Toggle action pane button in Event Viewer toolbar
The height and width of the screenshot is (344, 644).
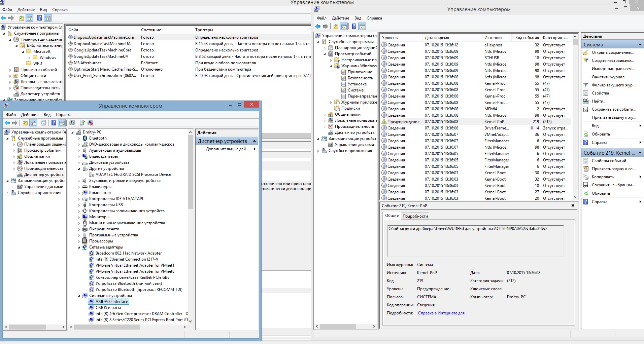tap(362, 27)
